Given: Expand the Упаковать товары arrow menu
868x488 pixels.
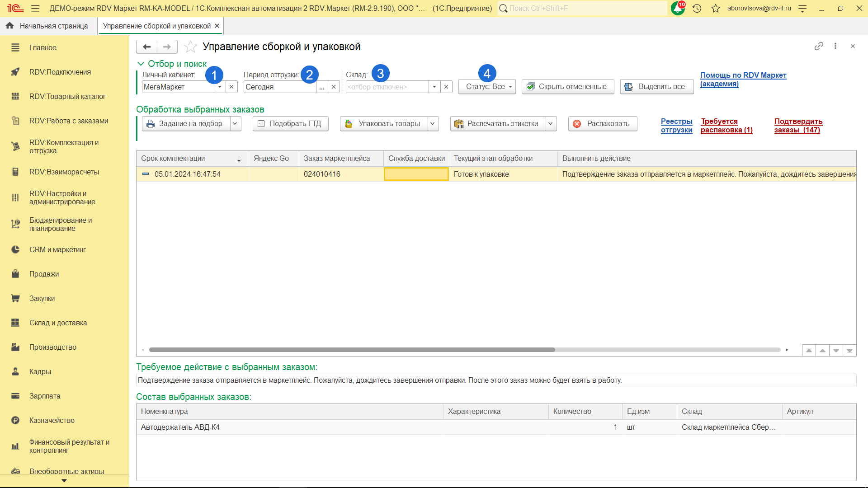Looking at the screenshot, I should coord(433,123).
